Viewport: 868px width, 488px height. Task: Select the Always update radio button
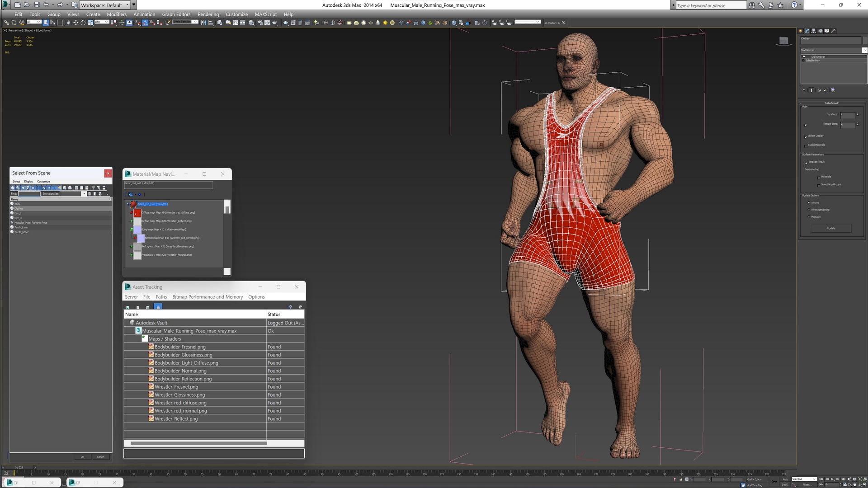[809, 202]
